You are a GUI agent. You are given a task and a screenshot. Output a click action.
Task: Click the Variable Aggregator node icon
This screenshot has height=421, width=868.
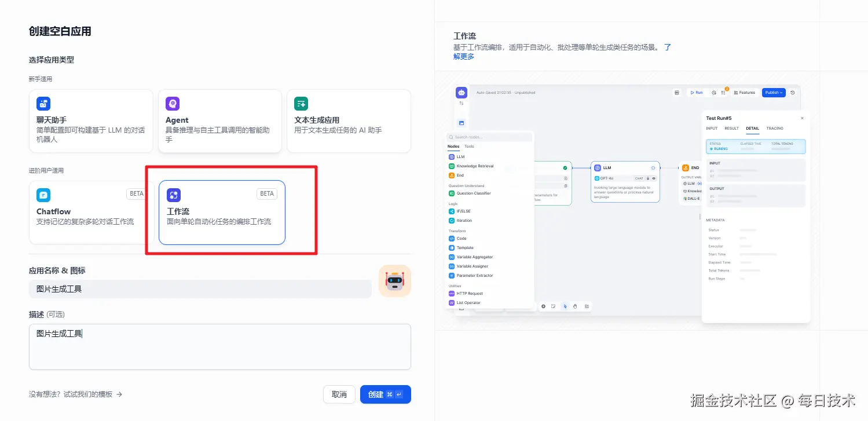tap(452, 257)
